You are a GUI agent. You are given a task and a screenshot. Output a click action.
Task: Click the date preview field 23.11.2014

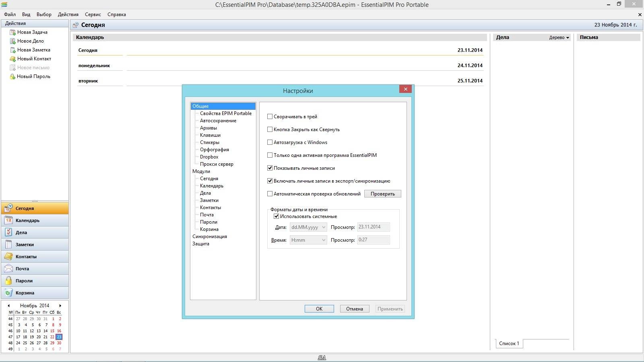click(374, 227)
